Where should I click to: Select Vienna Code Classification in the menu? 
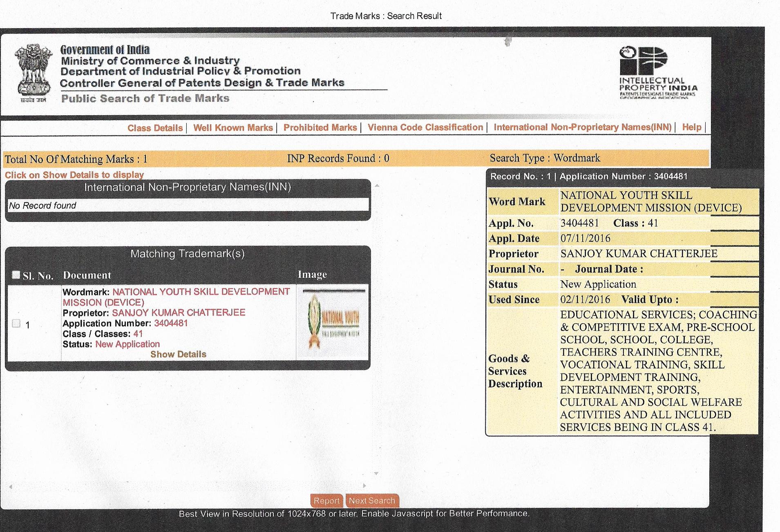tap(425, 127)
